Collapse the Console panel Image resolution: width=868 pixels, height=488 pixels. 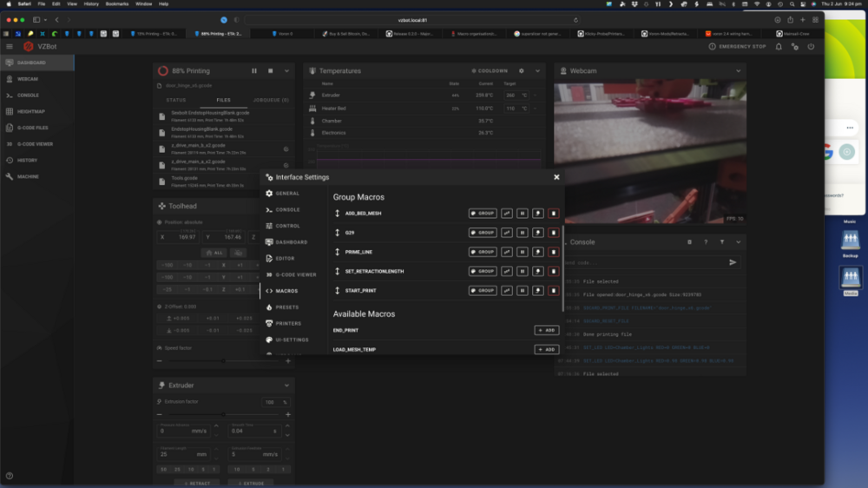tap(739, 242)
